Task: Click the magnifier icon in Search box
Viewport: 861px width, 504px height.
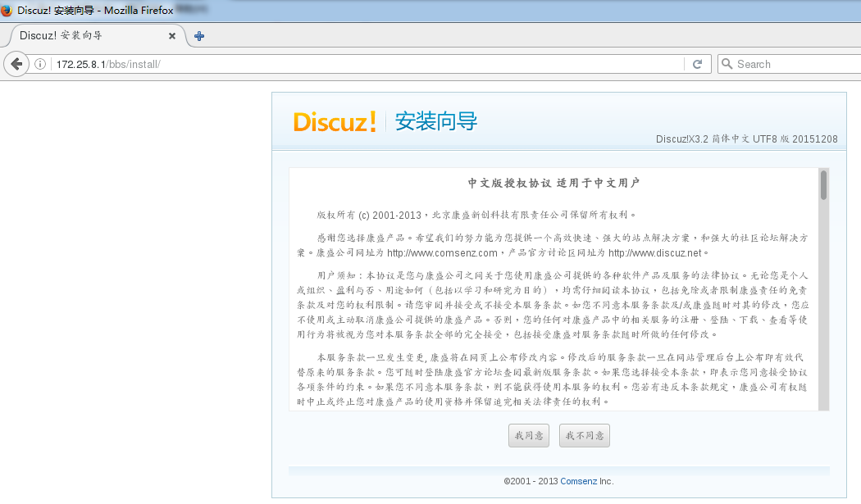Action: pos(727,64)
